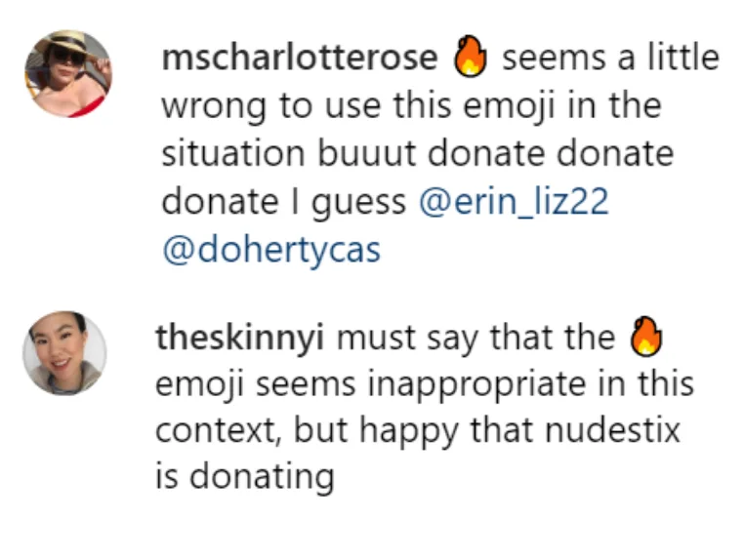Click "emoji seems inappropriate in this" line
This screenshot has height=560, width=744.
pos(425,384)
